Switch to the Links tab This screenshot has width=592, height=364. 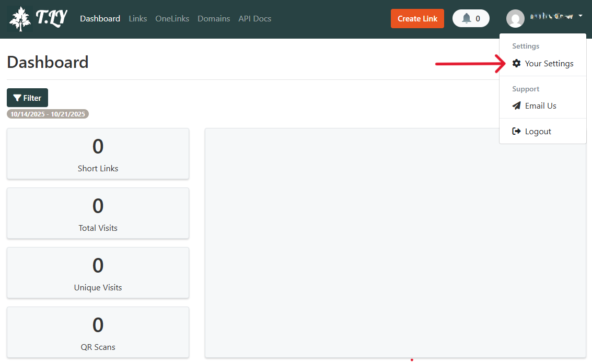(x=137, y=18)
